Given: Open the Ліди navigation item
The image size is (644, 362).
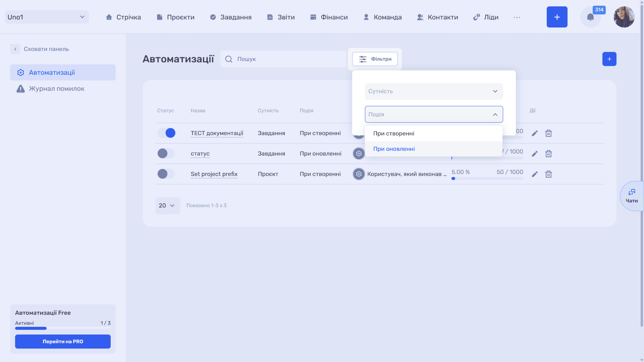Looking at the screenshot, I should pos(486,17).
